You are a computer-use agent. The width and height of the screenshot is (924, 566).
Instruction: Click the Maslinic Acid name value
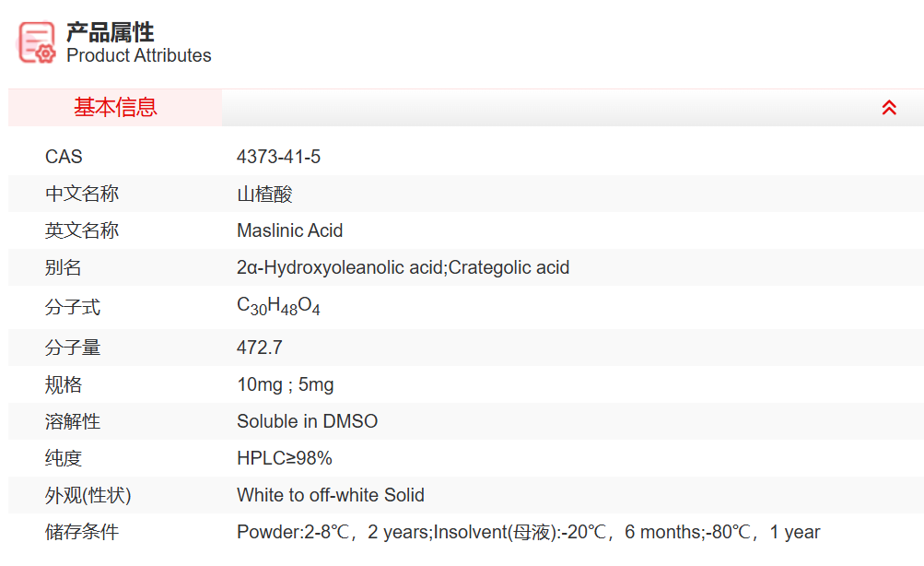289,230
